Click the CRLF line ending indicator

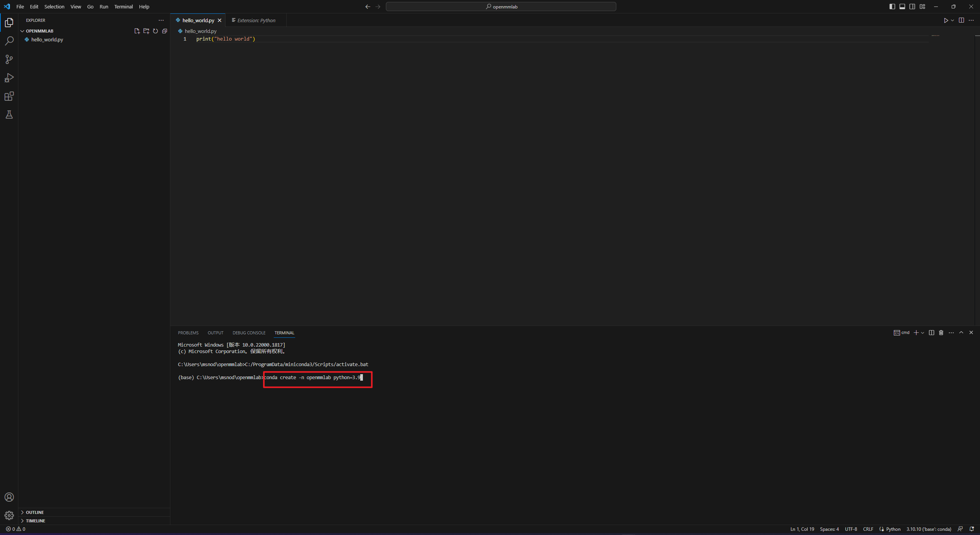click(x=868, y=529)
